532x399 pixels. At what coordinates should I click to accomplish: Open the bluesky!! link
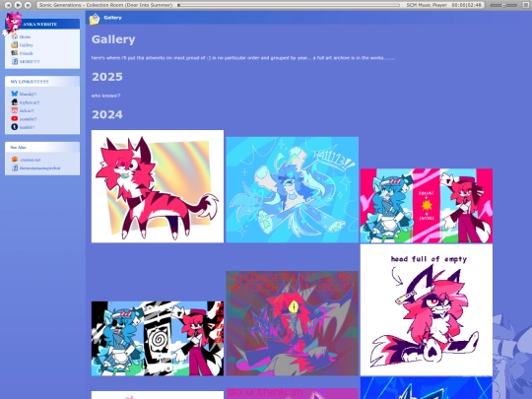pyautogui.click(x=28, y=94)
